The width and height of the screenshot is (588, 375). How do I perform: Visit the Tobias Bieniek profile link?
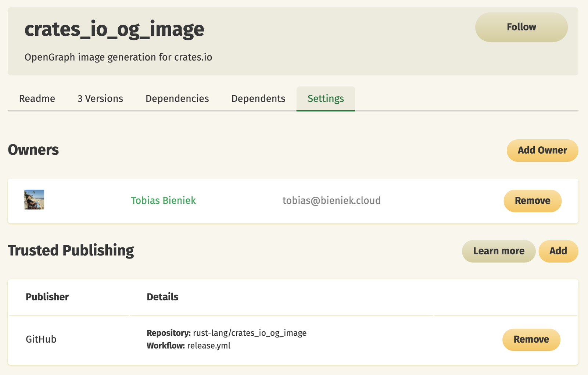163,200
